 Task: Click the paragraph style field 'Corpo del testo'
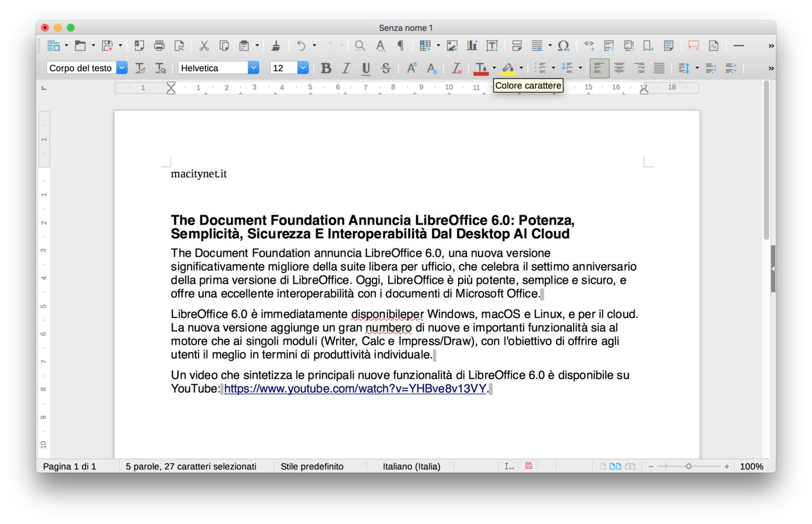(82, 68)
